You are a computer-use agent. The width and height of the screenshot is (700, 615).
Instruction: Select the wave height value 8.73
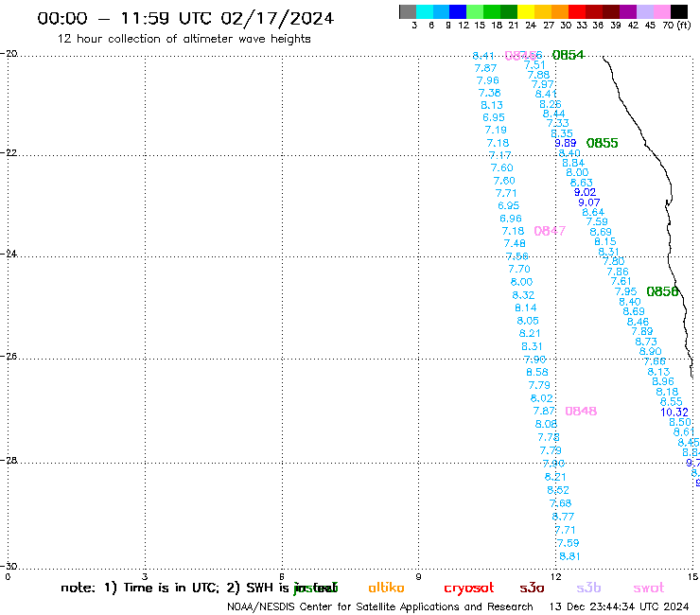tap(646, 342)
